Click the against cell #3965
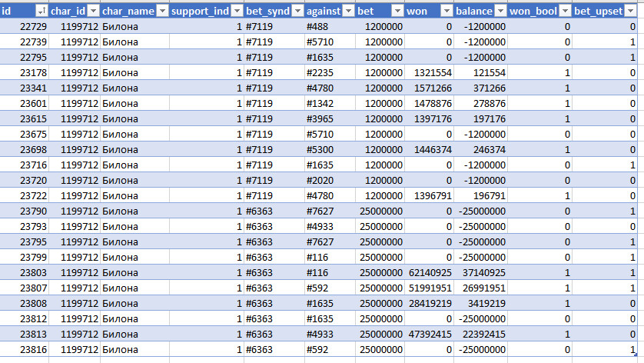Screen dimensions: 644x363 [x=330, y=118]
